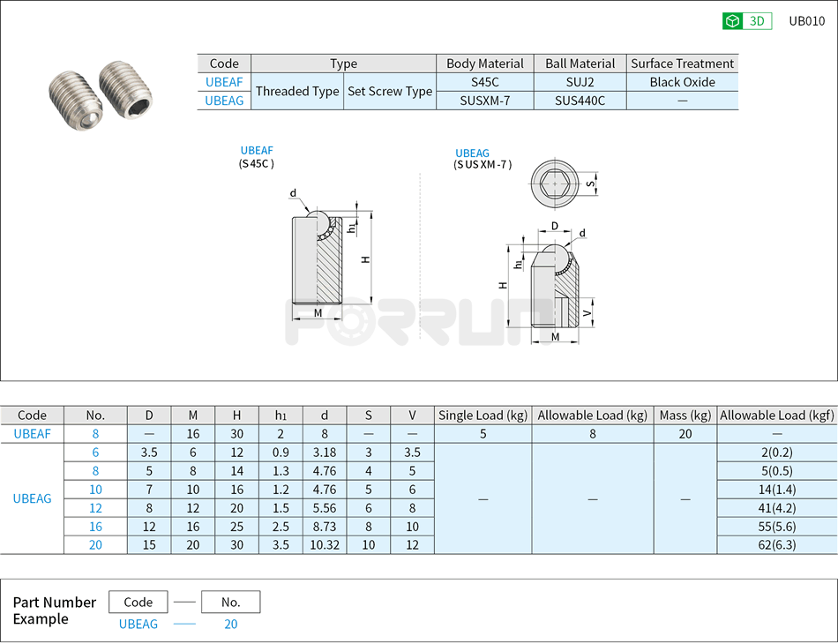Select the S45C body material cell

coord(485,82)
